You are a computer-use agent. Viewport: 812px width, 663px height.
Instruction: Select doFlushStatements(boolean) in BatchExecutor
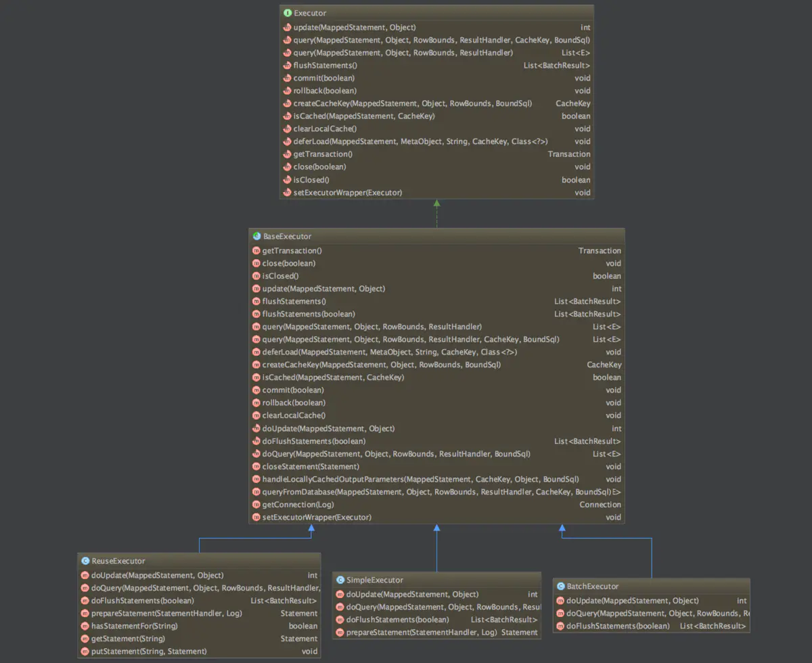coord(618,626)
